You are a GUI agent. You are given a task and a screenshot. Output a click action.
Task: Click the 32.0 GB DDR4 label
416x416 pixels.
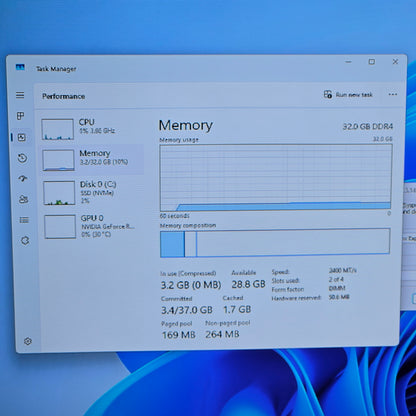(x=368, y=126)
